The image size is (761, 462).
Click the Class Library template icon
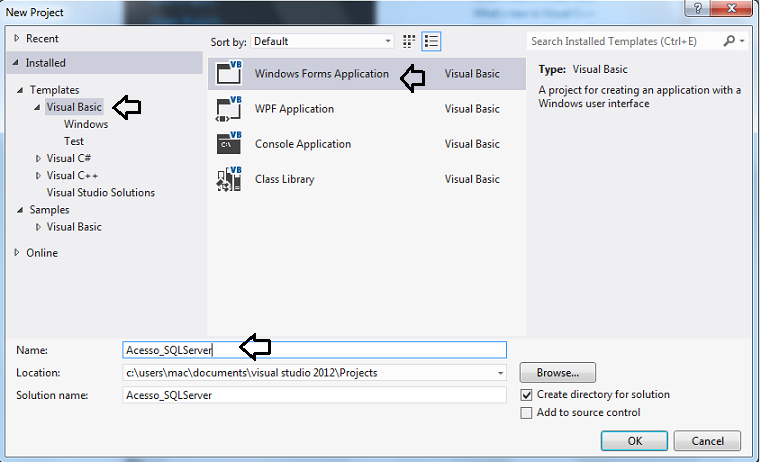pyautogui.click(x=229, y=179)
